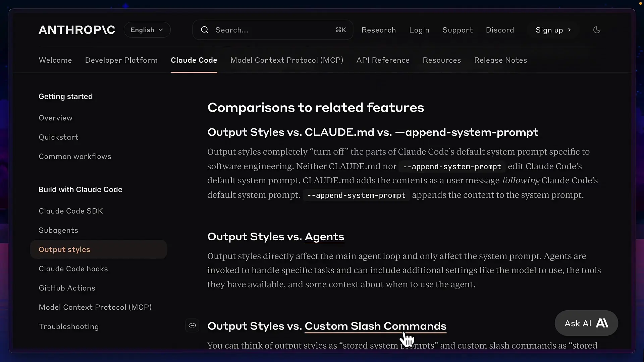Image resolution: width=644 pixels, height=362 pixels.
Task: Click first --append-system-prompt inline code
Action: pyautogui.click(x=452, y=167)
